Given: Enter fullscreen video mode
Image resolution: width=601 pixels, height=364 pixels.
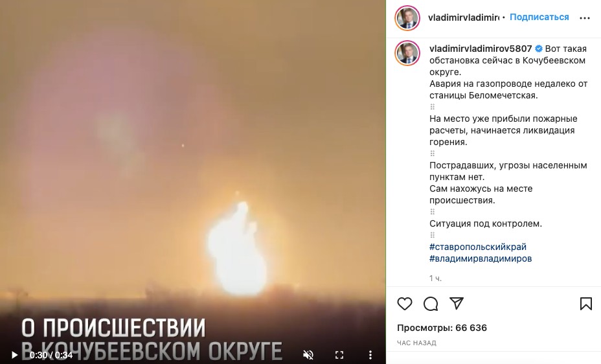Looking at the screenshot, I should click(x=339, y=355).
